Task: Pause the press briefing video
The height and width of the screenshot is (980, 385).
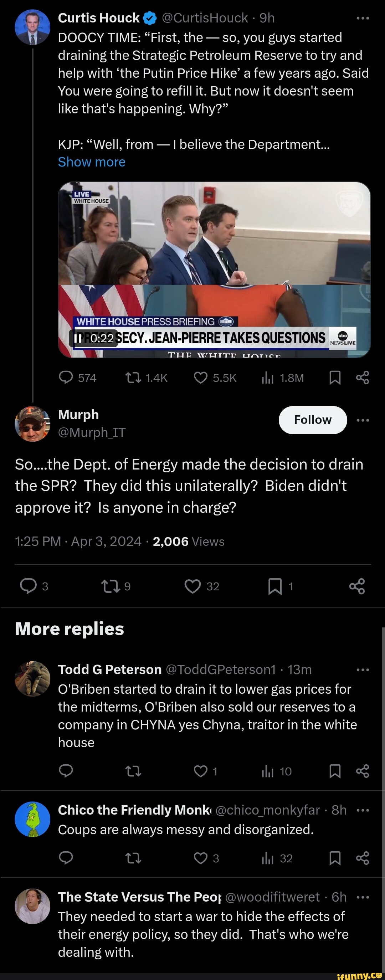Action: click(78, 338)
